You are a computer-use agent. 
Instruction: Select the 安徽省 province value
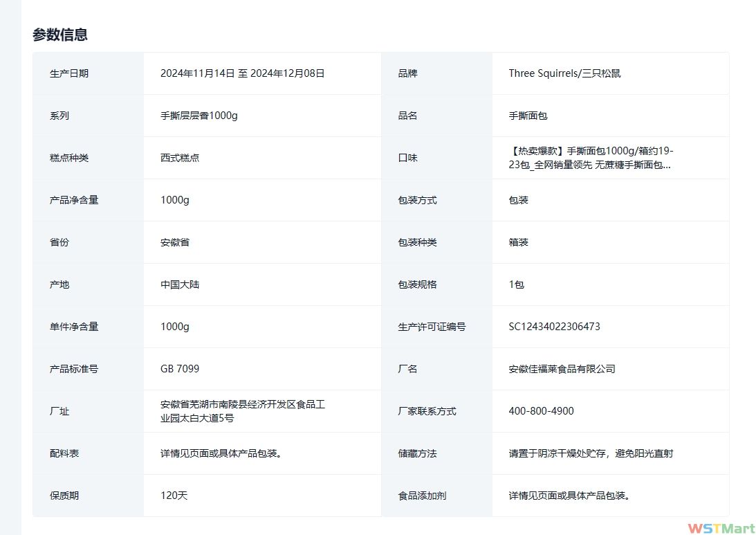[x=175, y=242]
